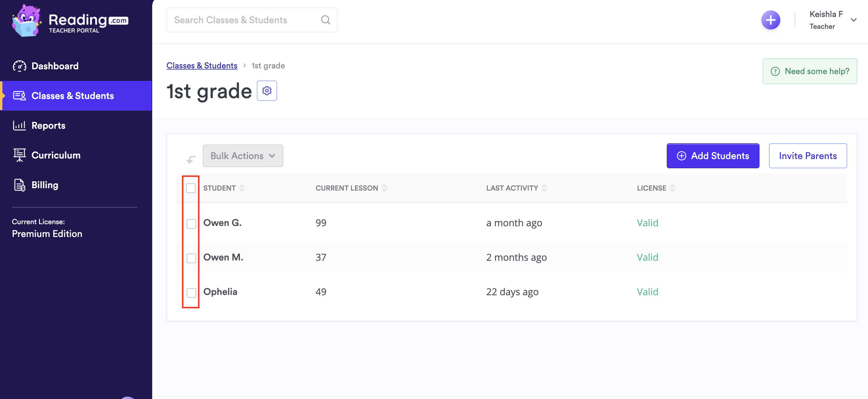868x399 pixels.
Task: Click the Invite Parents button
Action: click(x=807, y=156)
